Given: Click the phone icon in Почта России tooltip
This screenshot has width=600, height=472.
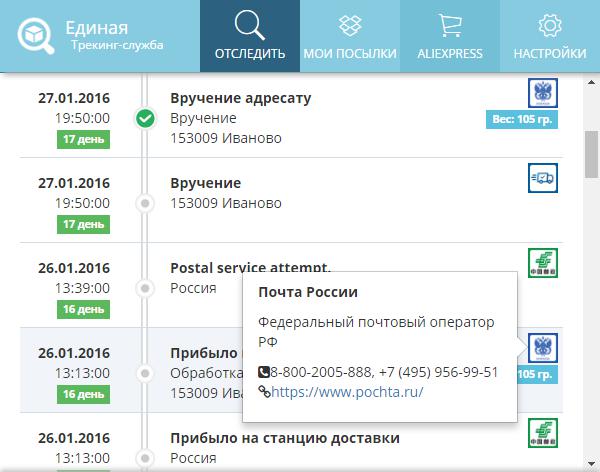Looking at the screenshot, I should (264, 372).
